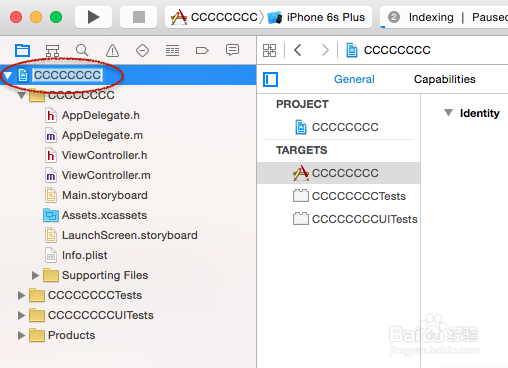
Task: Expand the Products folder
Action: [x=21, y=335]
